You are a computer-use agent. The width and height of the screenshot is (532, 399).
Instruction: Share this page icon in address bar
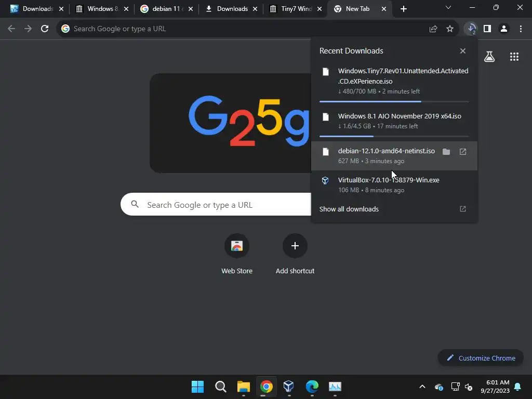pos(433,29)
